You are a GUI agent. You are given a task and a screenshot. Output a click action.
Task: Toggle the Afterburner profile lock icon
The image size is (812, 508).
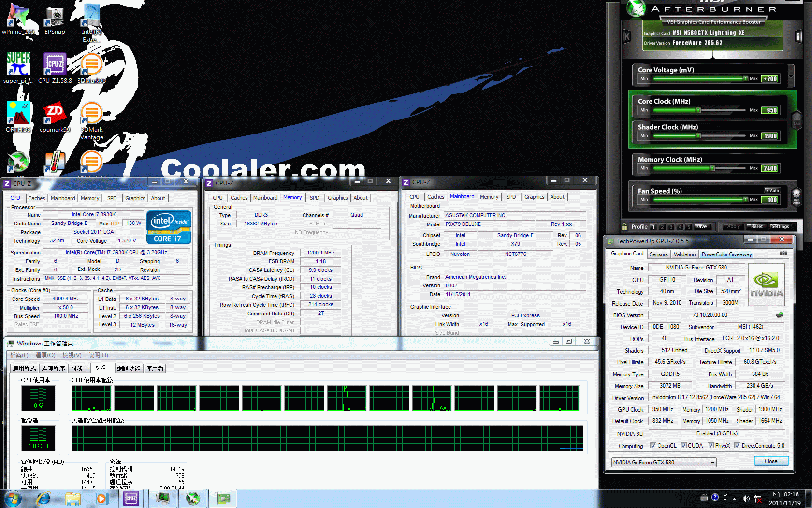coord(624,226)
